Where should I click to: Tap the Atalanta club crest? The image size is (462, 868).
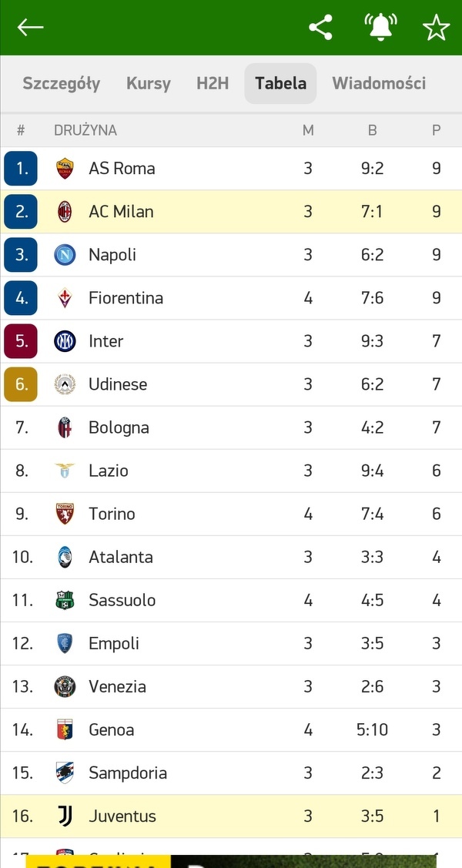[x=65, y=557]
